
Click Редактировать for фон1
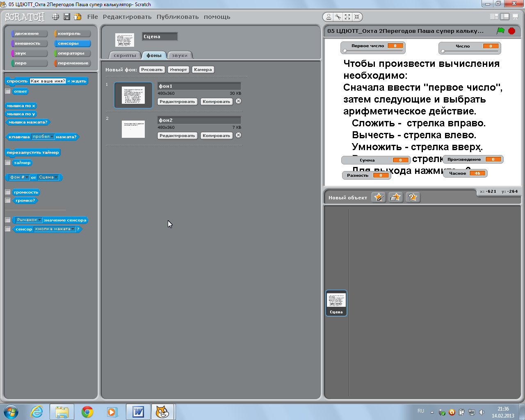177,102
